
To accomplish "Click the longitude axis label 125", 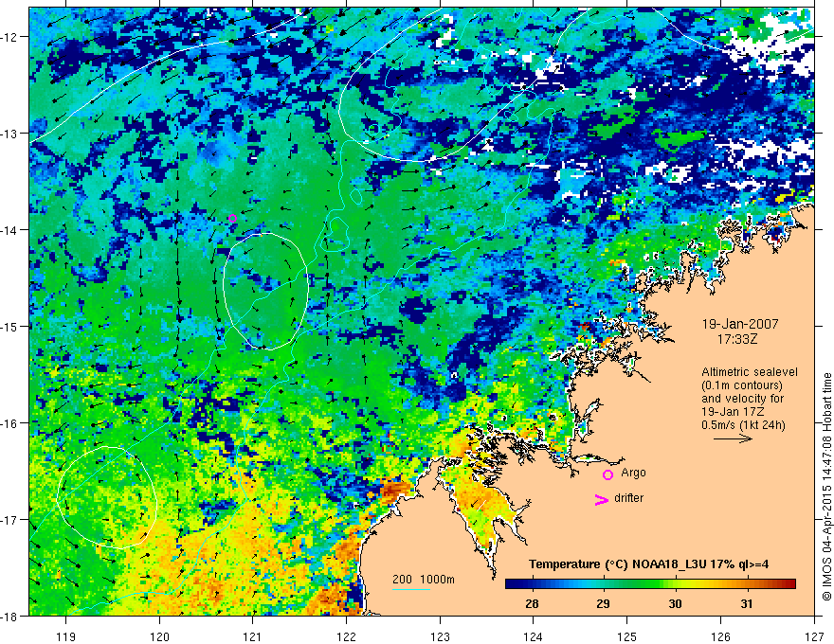I will pyautogui.click(x=627, y=636).
